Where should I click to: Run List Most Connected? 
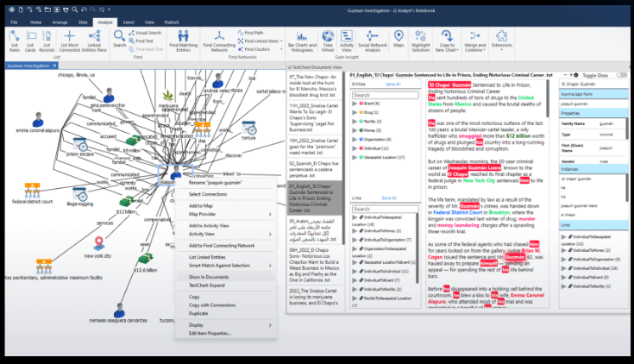(x=69, y=41)
